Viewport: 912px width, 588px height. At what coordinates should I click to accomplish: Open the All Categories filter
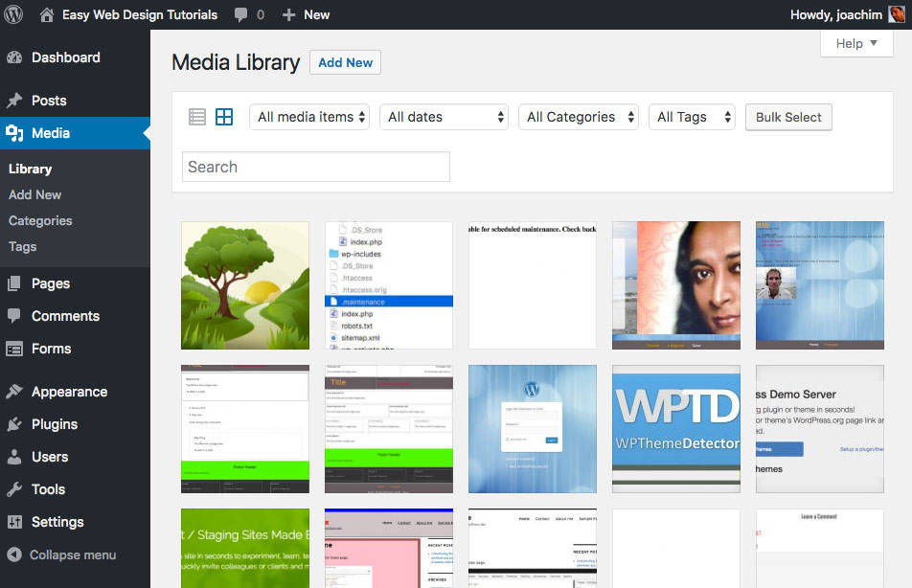click(579, 116)
